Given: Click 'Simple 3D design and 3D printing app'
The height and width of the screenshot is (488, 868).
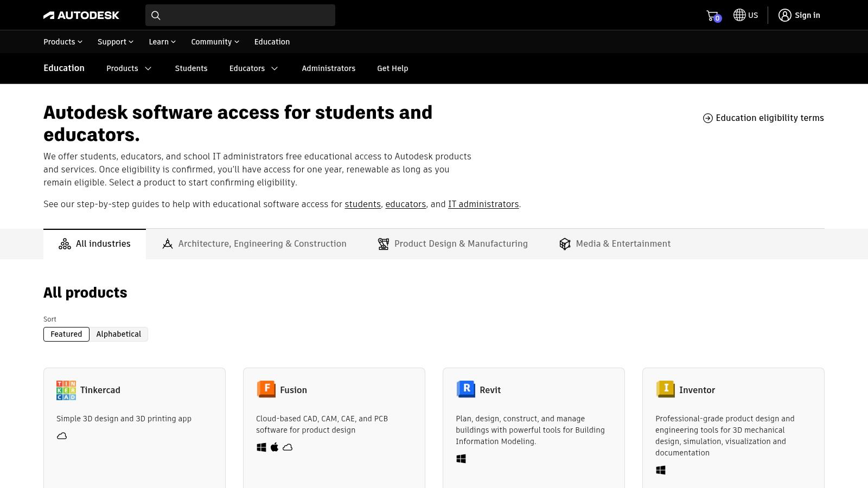Looking at the screenshot, I should coord(124,419).
